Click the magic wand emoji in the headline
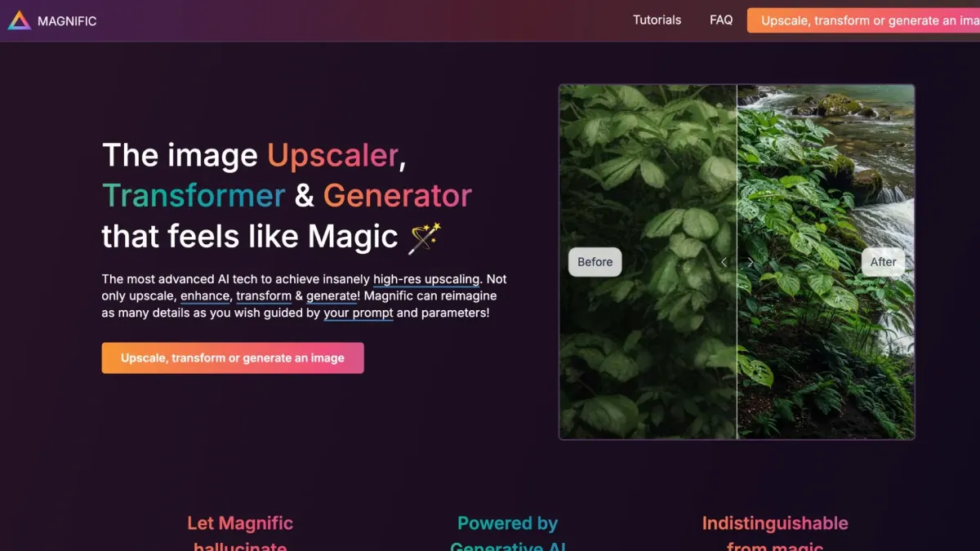This screenshot has height=551, width=980. (x=424, y=238)
